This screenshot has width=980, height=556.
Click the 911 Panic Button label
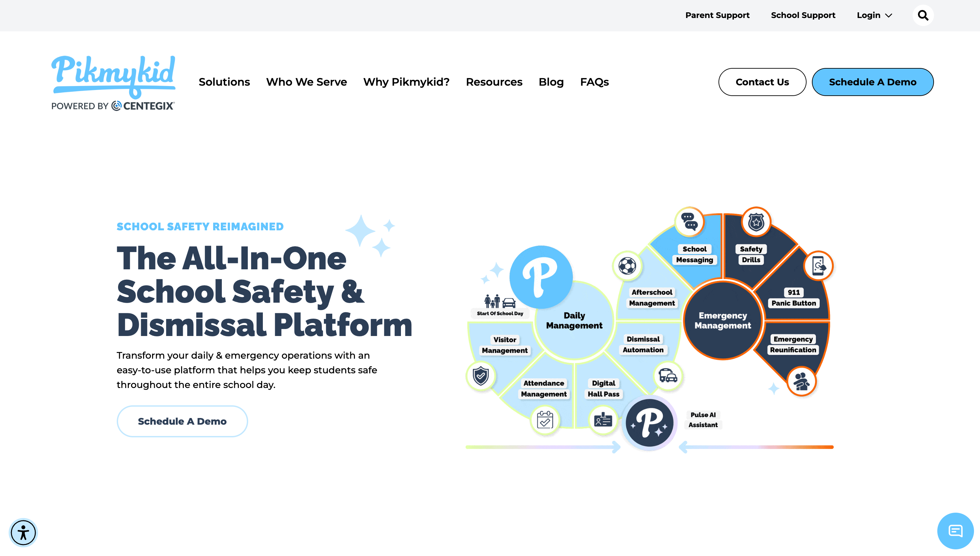(794, 298)
